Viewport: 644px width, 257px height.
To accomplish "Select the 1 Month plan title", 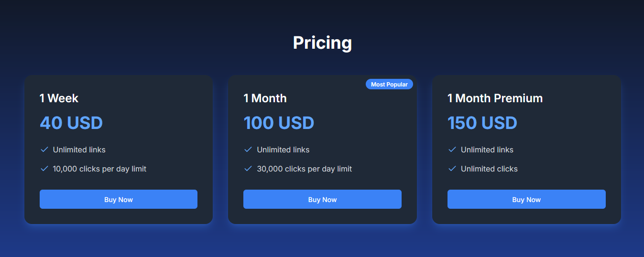I will 265,98.
